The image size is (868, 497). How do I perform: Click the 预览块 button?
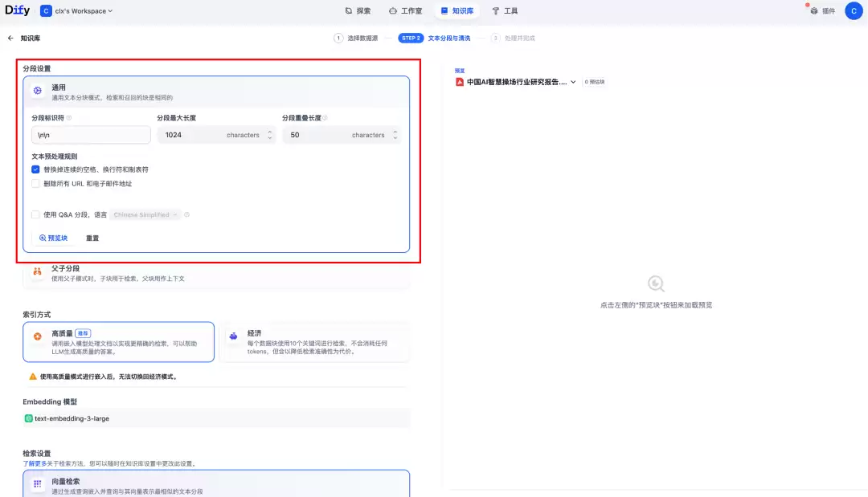coord(53,238)
